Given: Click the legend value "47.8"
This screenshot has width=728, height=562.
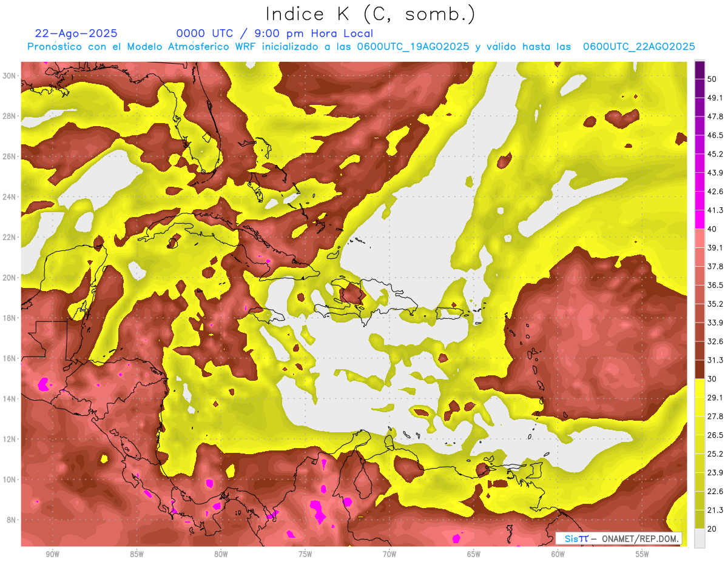Looking at the screenshot, I should (x=716, y=117).
